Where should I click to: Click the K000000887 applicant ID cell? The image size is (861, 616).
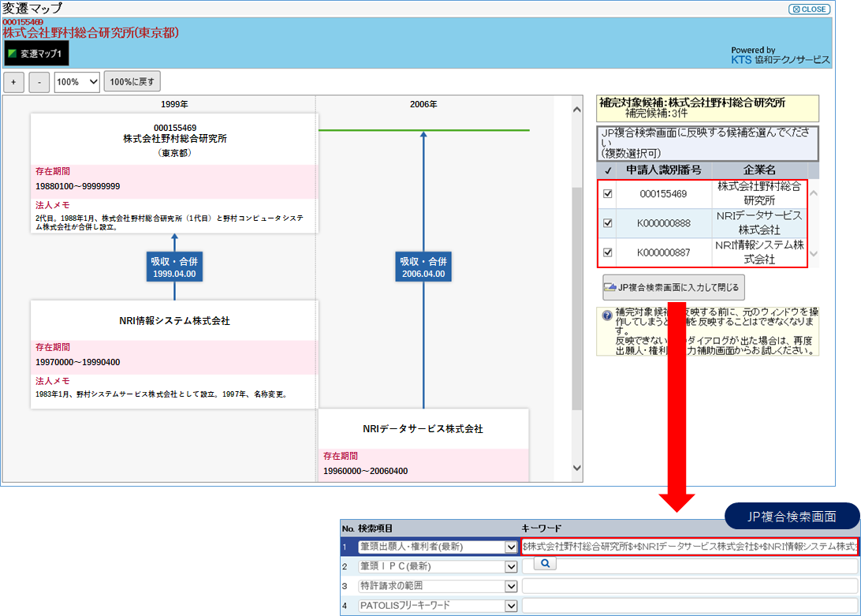coord(663,252)
